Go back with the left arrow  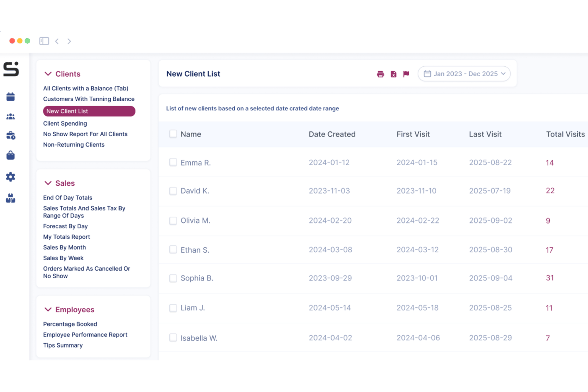(x=57, y=41)
